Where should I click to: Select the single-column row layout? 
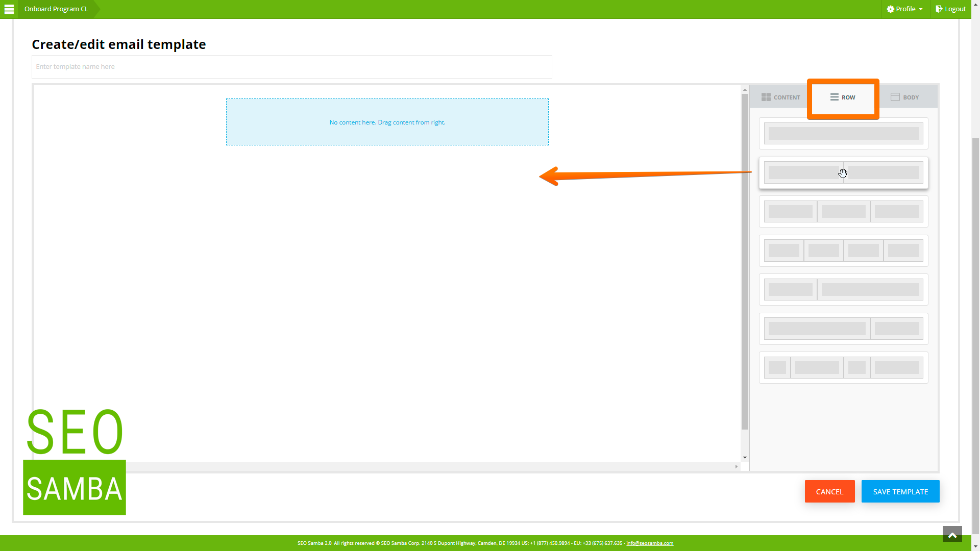843,133
